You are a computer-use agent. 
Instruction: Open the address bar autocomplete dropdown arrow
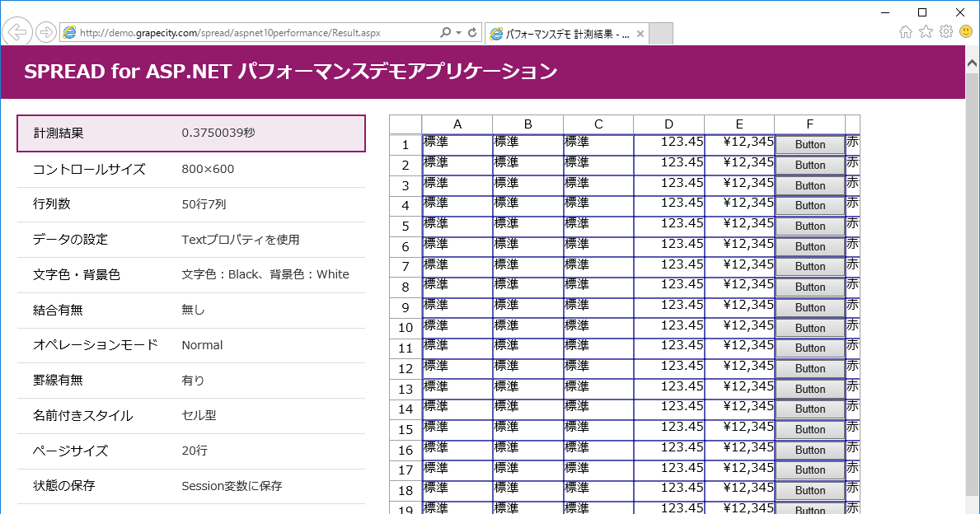coord(459,32)
